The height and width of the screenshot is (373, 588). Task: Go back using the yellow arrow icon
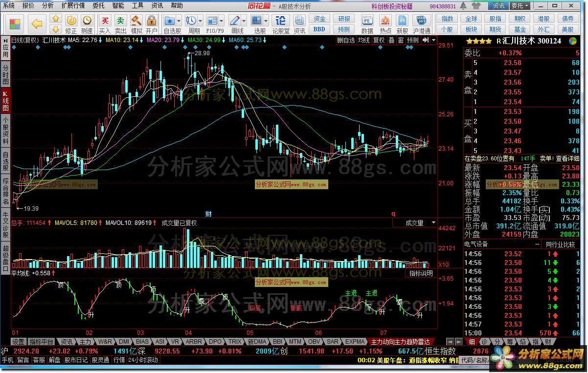click(x=37, y=23)
